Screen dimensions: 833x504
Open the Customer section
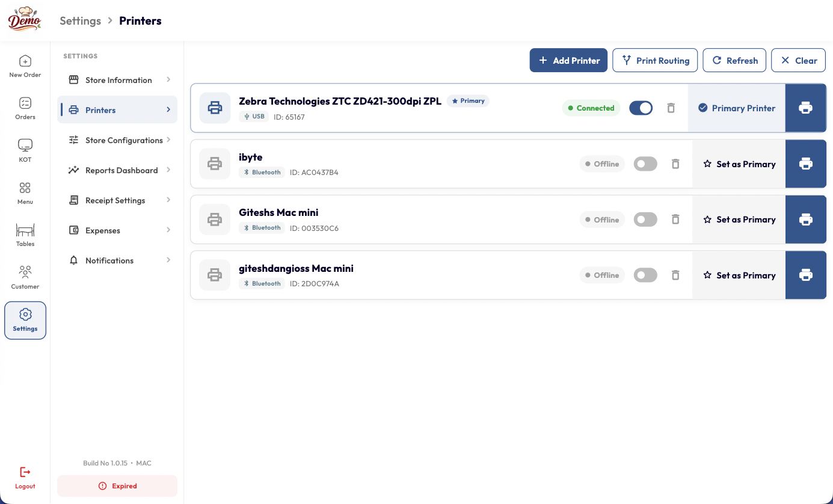tap(25, 278)
